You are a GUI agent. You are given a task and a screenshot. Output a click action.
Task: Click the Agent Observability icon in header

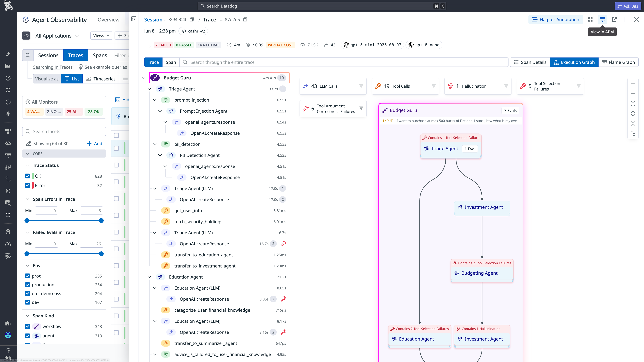pyautogui.click(x=26, y=19)
